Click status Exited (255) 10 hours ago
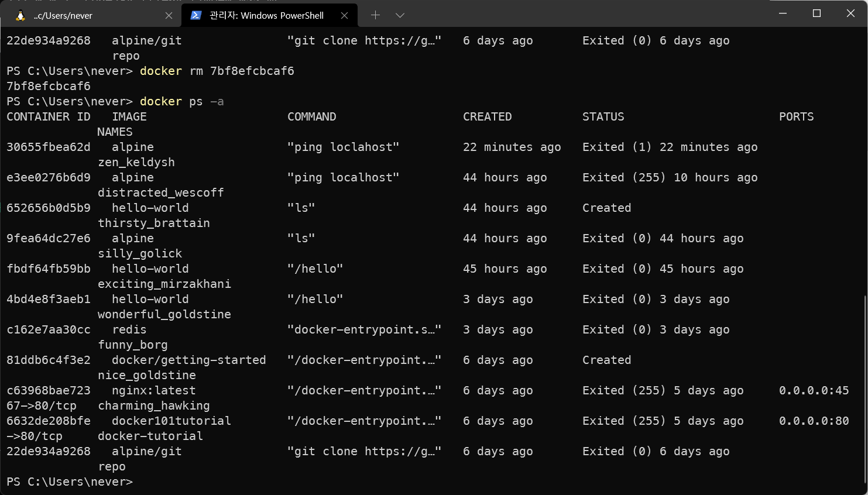868x495 pixels. pyautogui.click(x=670, y=177)
